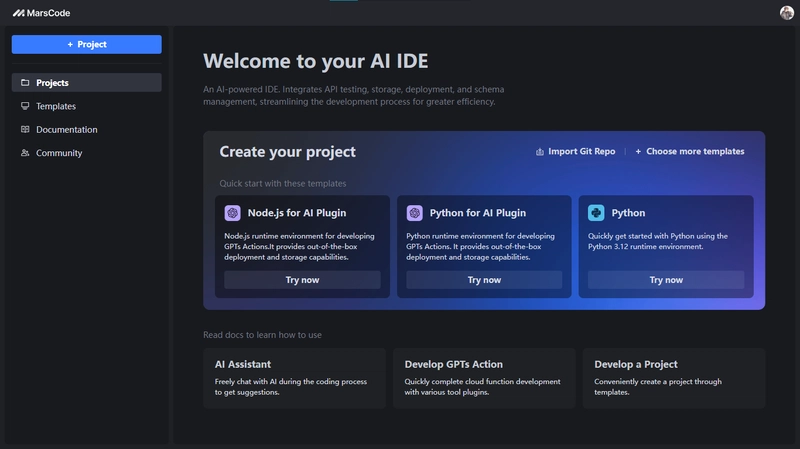
Task: Click the plus icon beside Choose more templates
Action: coord(638,152)
